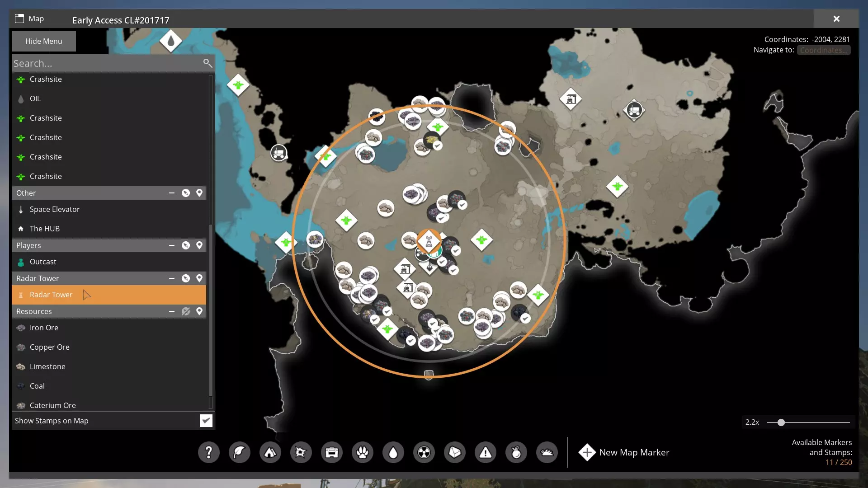Click the search magnifier icon
Screen dimensions: 868x488
(208, 63)
